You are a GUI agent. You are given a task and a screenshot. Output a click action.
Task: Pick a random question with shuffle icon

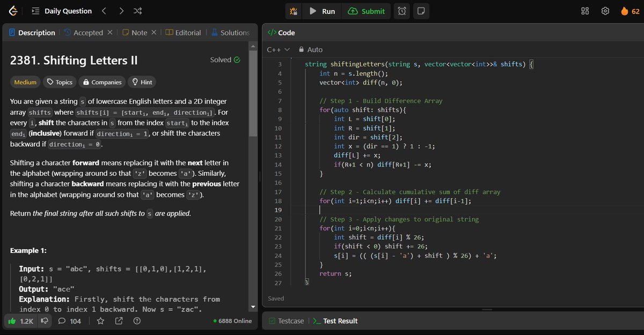pyautogui.click(x=137, y=11)
